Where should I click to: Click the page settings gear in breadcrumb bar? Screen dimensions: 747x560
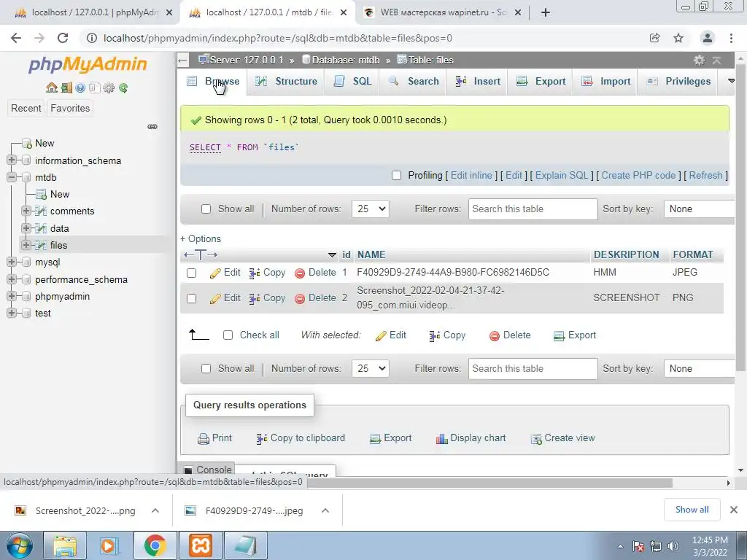tap(699, 60)
